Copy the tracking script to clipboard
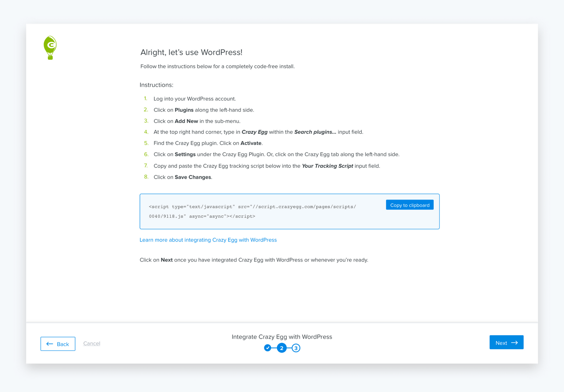 click(x=409, y=204)
